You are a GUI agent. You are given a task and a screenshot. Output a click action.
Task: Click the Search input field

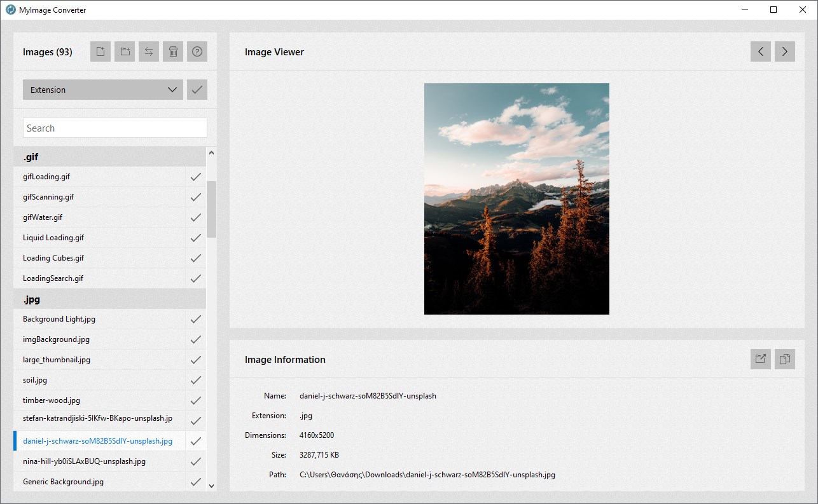point(115,128)
